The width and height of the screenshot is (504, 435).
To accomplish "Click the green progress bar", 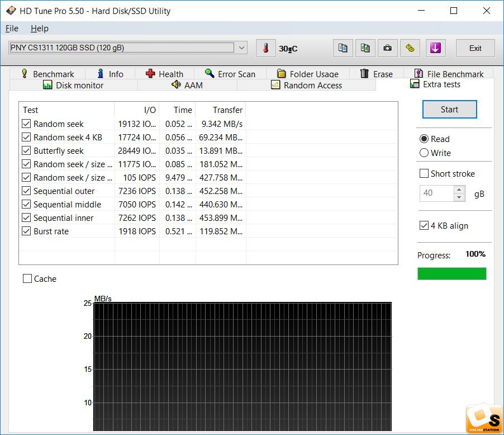I will (451, 274).
